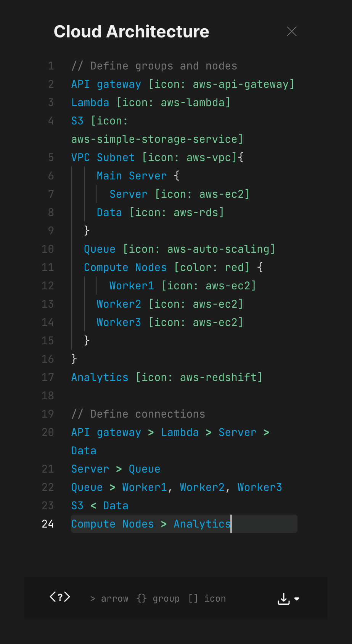Click the color: red attribute text
This screenshot has width=352, height=644.
click(x=212, y=267)
